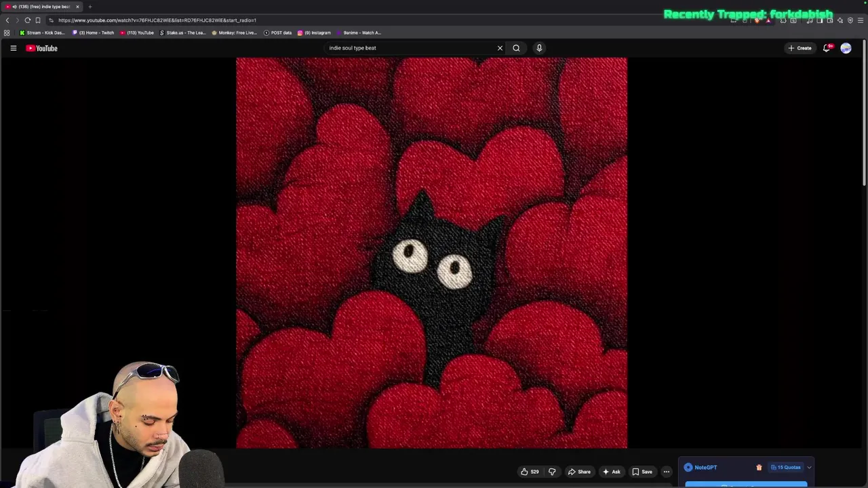Open Monkey: Free Live bookmark
This screenshot has height=488, width=868.
(235, 33)
